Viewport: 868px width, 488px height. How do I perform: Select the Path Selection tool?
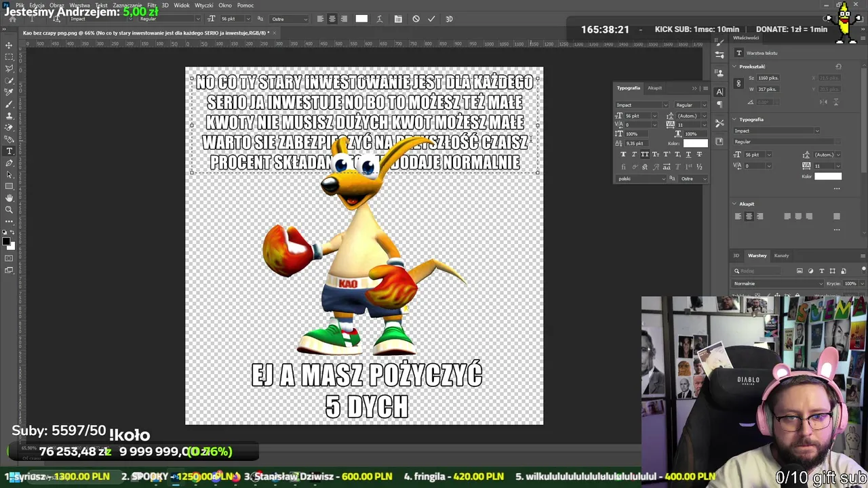click(9, 174)
